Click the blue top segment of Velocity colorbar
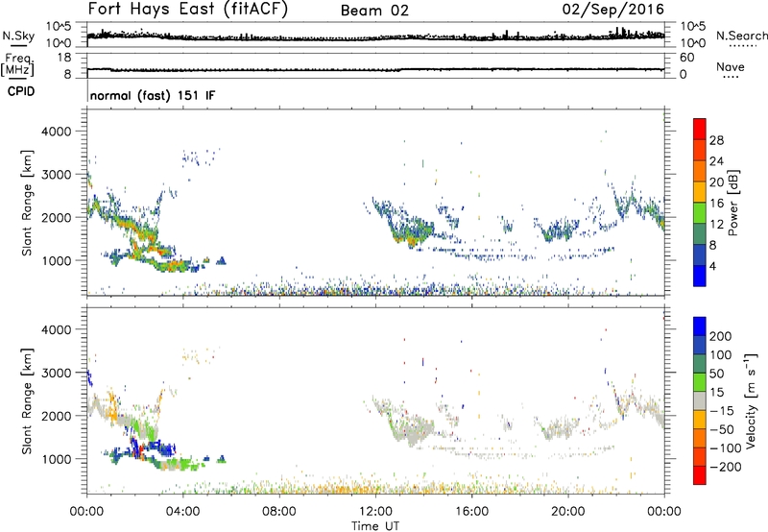 coord(700,326)
